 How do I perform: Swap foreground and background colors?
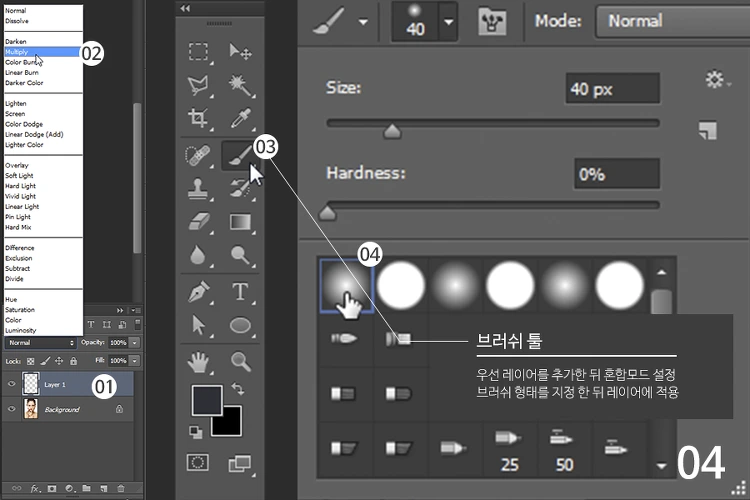pyautogui.click(x=238, y=389)
